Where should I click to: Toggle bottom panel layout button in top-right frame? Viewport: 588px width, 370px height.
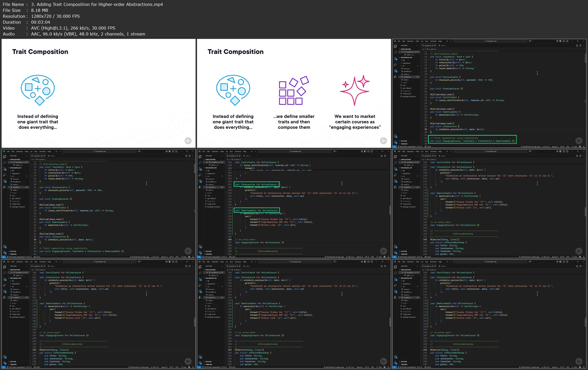point(564,41)
